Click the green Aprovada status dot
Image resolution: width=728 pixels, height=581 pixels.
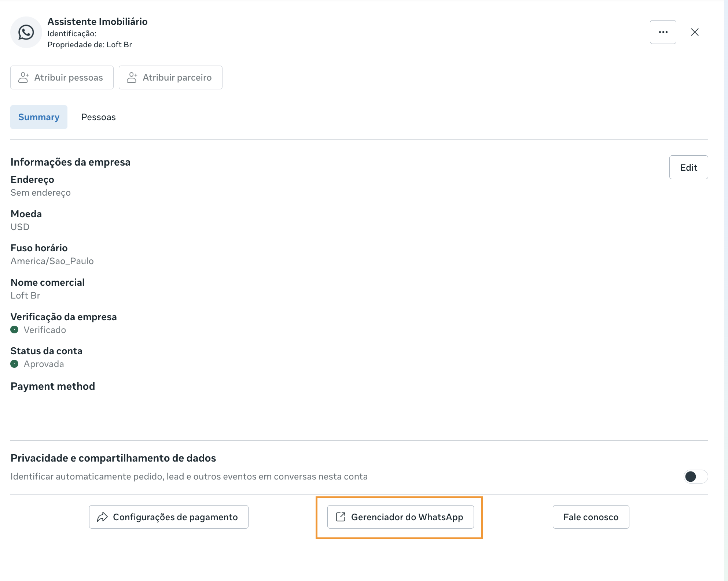14,364
